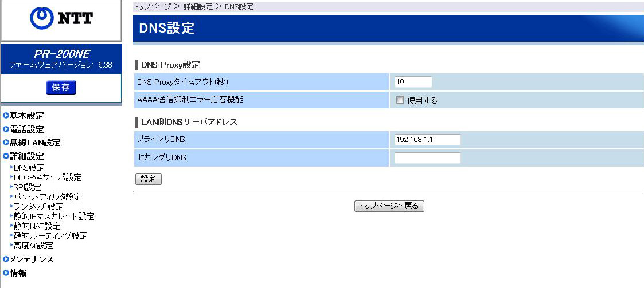Enable the AAAA送信抑制 使用する checkbox
644x288 pixels.
[400, 100]
